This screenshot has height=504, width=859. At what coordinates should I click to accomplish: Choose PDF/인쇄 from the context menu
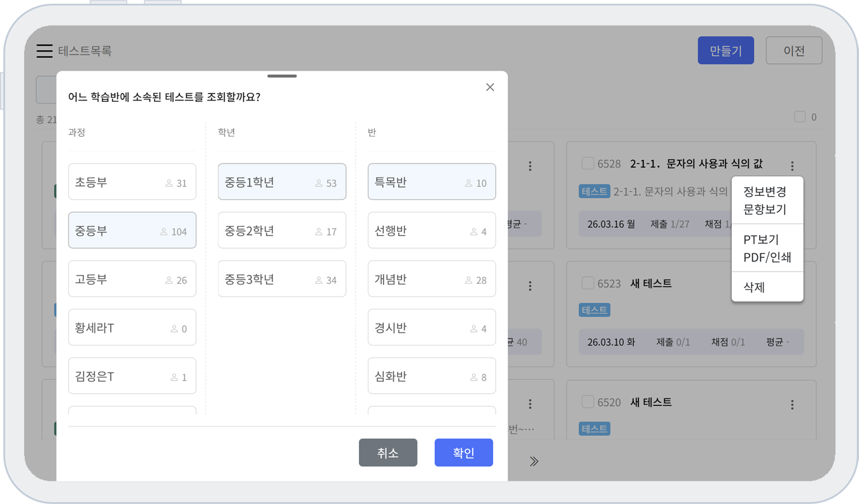767,258
